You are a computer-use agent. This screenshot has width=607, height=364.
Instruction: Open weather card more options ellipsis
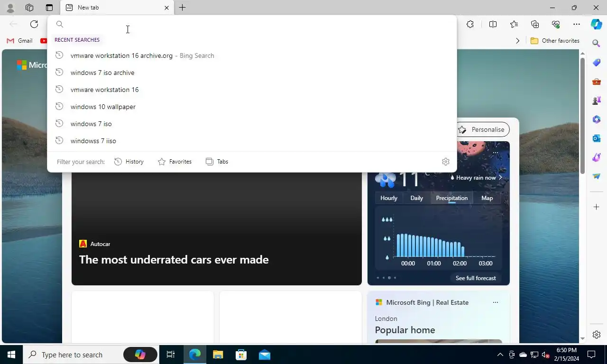tap(496, 153)
